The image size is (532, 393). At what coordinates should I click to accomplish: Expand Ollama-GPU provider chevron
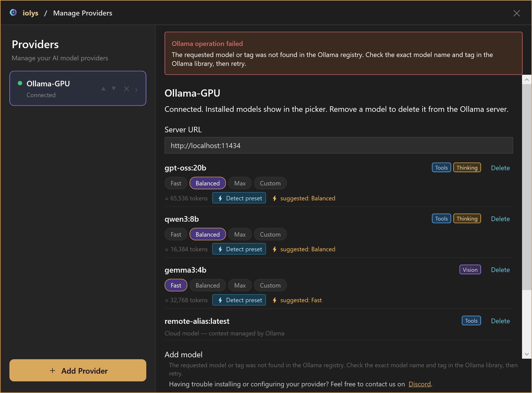(x=136, y=89)
